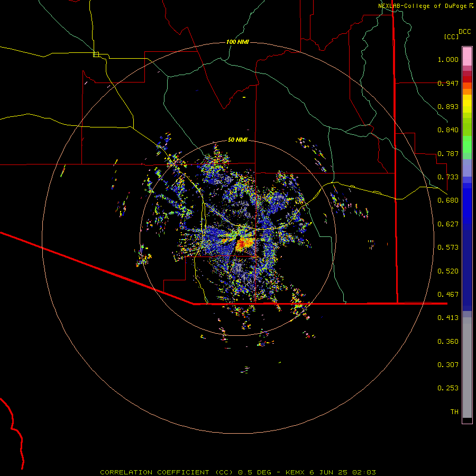476x476 pixels.
Task: Click the "6 JUN 25" date text
Action: tap(328, 472)
